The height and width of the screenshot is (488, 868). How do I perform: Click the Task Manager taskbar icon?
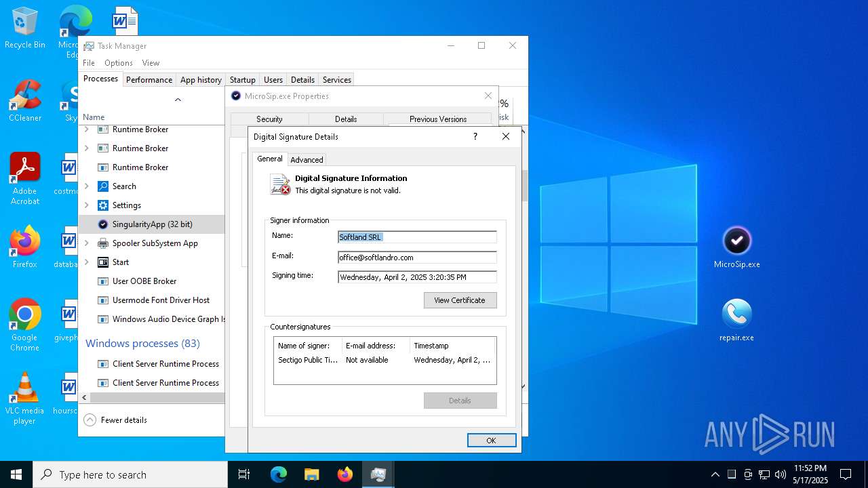click(378, 474)
